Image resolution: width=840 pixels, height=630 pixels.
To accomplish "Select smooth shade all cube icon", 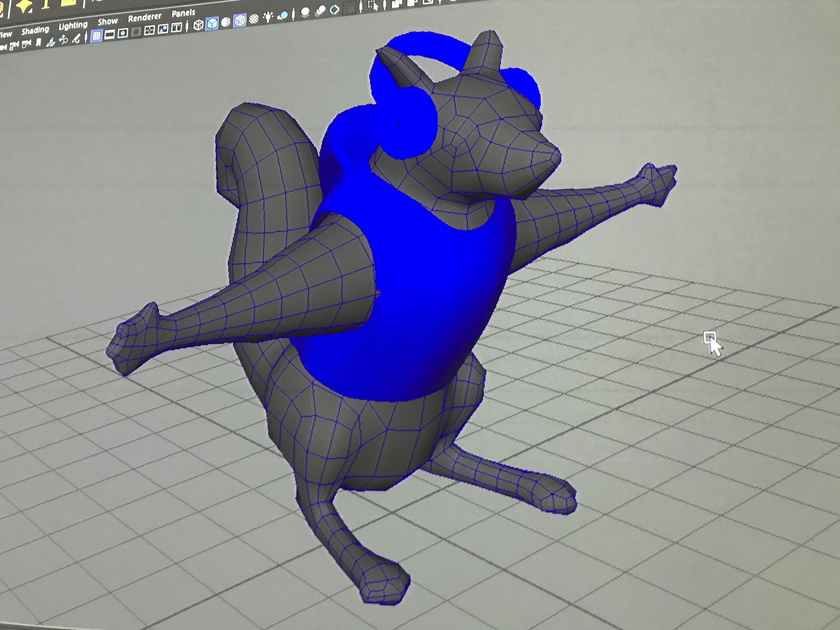I will 212,24.
